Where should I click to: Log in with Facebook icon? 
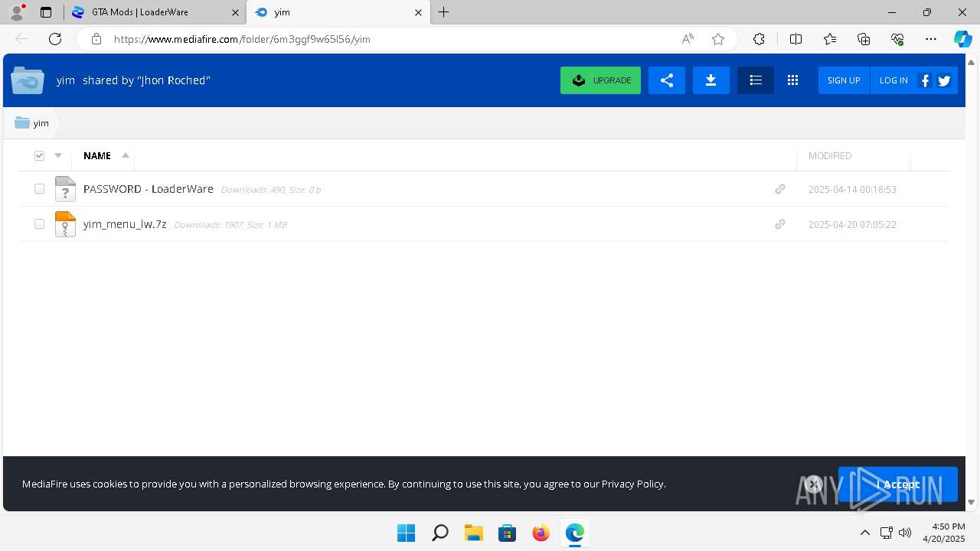click(925, 80)
